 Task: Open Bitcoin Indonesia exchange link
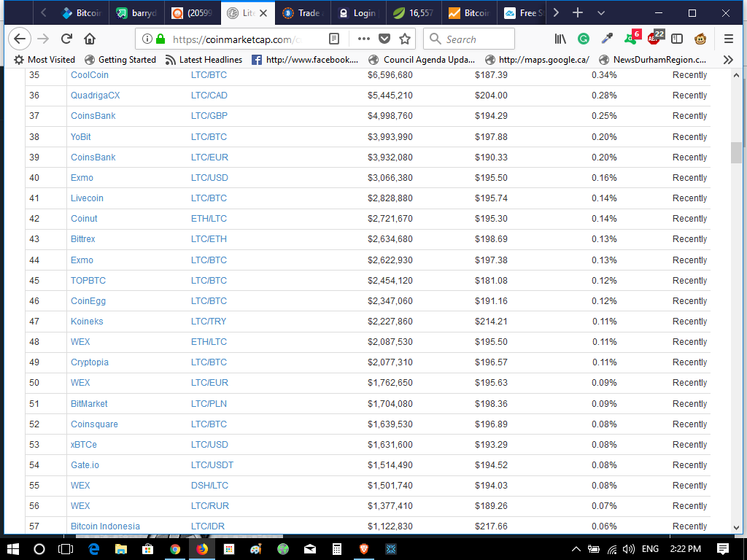pos(105,526)
